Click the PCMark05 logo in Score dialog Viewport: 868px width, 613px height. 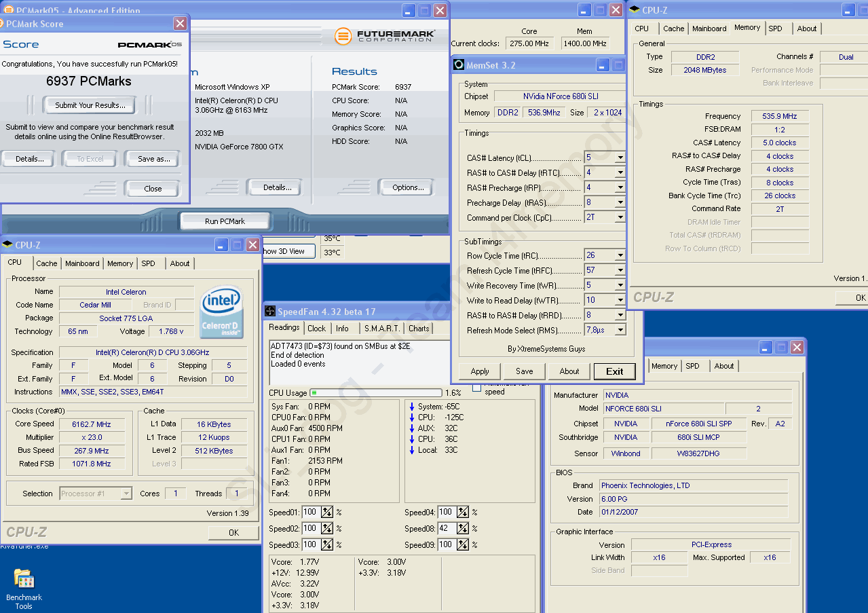[150, 45]
